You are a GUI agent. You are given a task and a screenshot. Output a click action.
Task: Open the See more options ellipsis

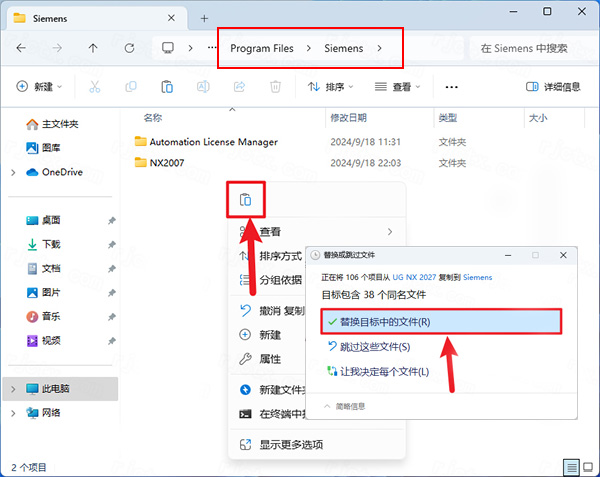coord(451,87)
